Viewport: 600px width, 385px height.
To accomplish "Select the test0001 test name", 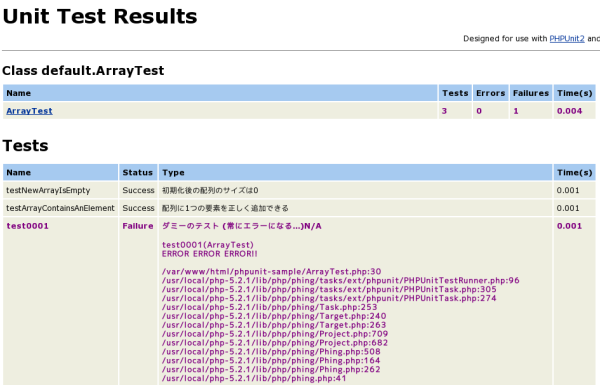I will click(28, 226).
